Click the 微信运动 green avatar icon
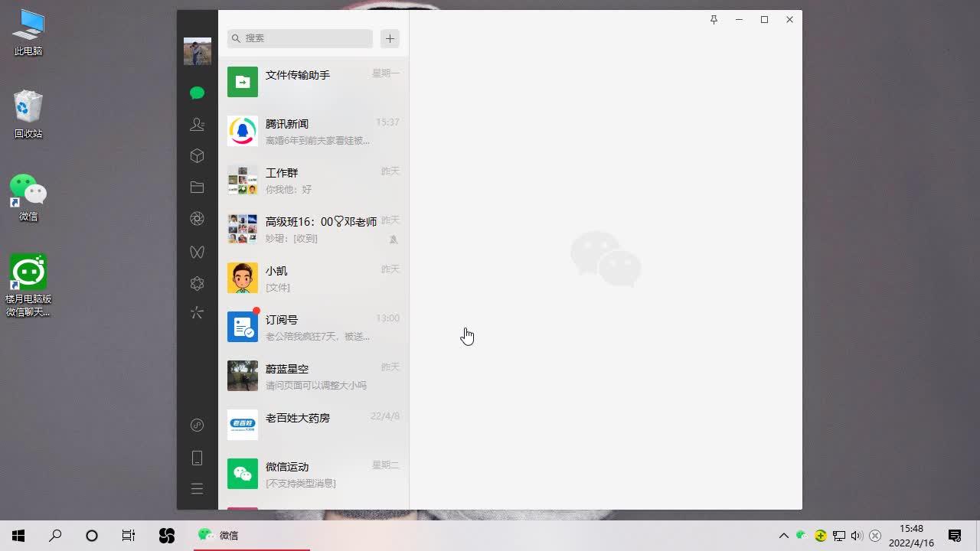980x551 pixels. pyautogui.click(x=243, y=474)
